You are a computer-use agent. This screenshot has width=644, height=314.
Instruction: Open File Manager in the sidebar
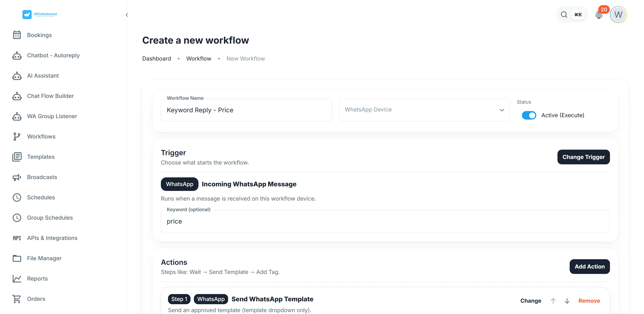(44, 258)
